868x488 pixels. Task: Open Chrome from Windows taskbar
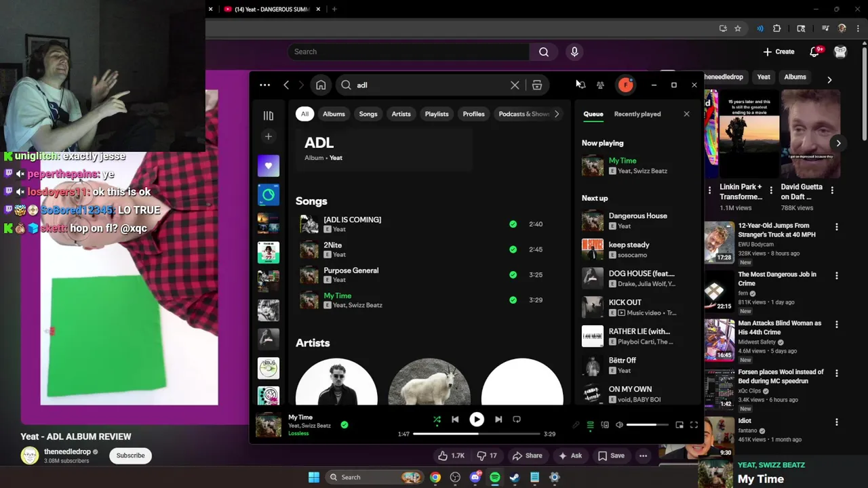[435, 477]
